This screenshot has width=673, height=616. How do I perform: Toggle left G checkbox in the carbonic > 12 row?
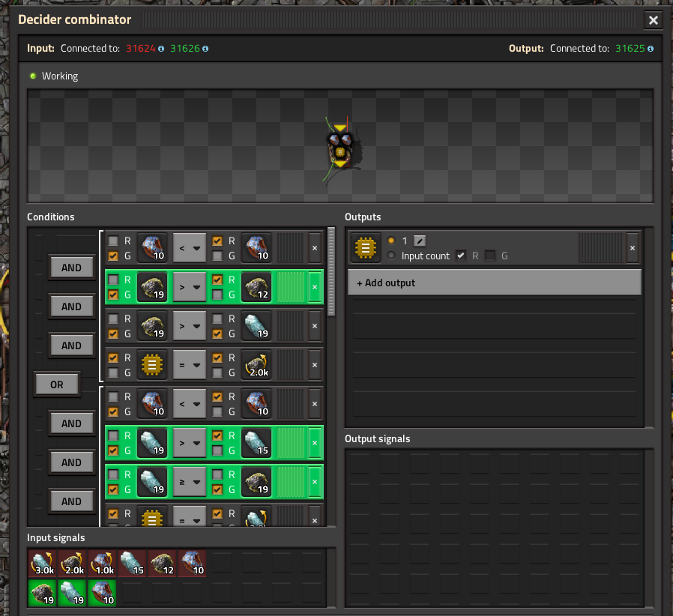point(113,295)
